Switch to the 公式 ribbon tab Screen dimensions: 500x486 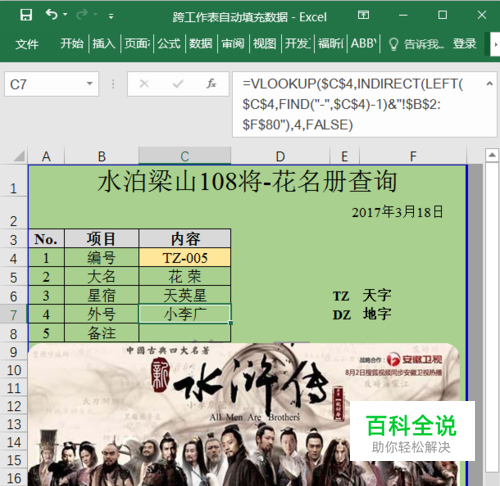point(169,43)
